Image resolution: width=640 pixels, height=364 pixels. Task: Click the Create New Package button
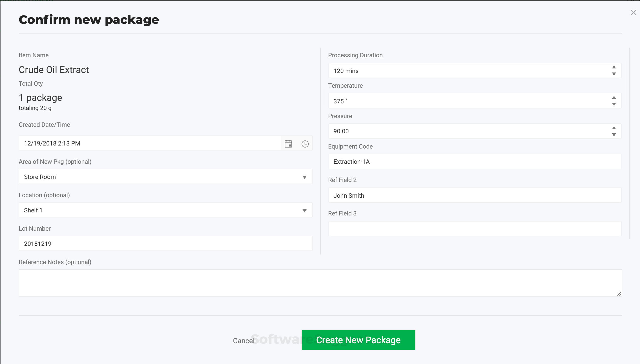coord(358,340)
